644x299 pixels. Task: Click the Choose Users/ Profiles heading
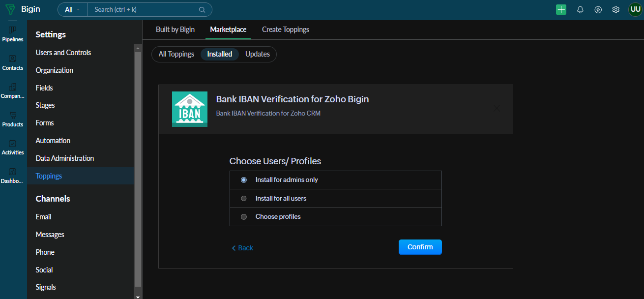coord(275,161)
